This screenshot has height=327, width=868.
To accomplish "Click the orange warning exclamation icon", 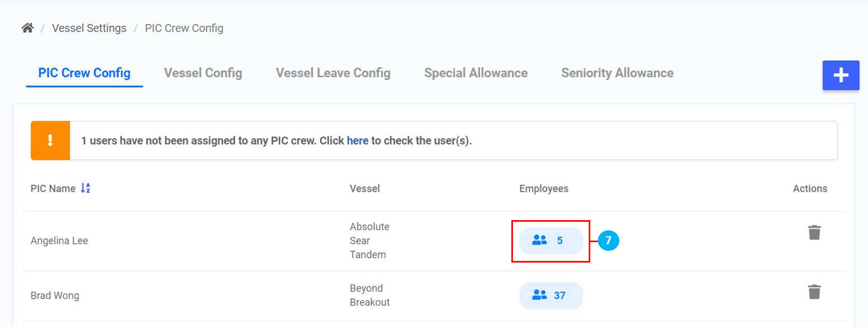I will [x=50, y=140].
